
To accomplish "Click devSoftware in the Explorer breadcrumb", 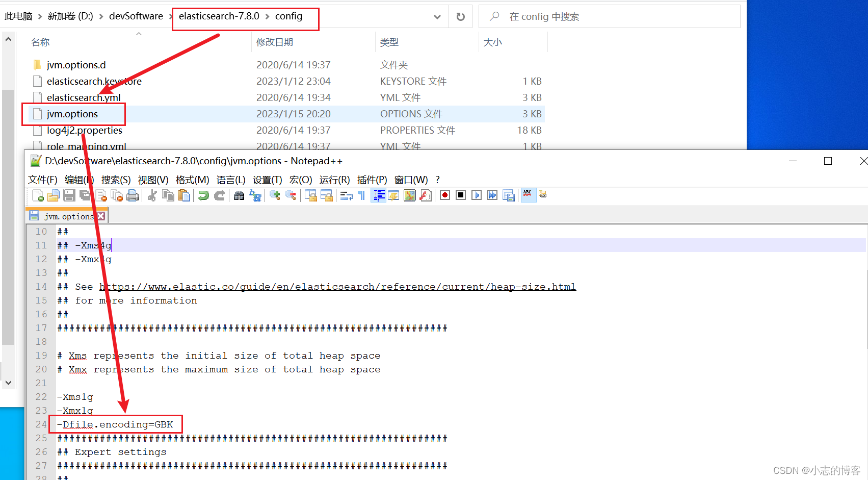I will click(136, 16).
